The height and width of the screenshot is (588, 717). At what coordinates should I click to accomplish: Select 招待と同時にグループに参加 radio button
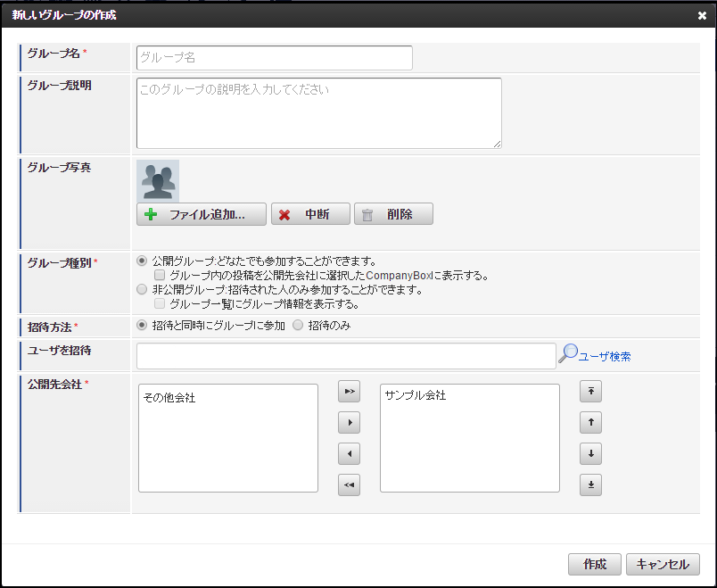142,326
